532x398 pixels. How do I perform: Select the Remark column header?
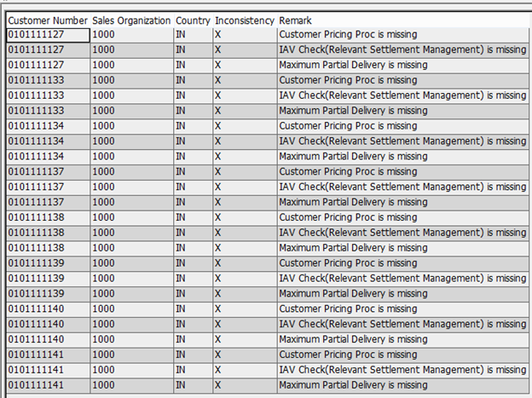295,20
